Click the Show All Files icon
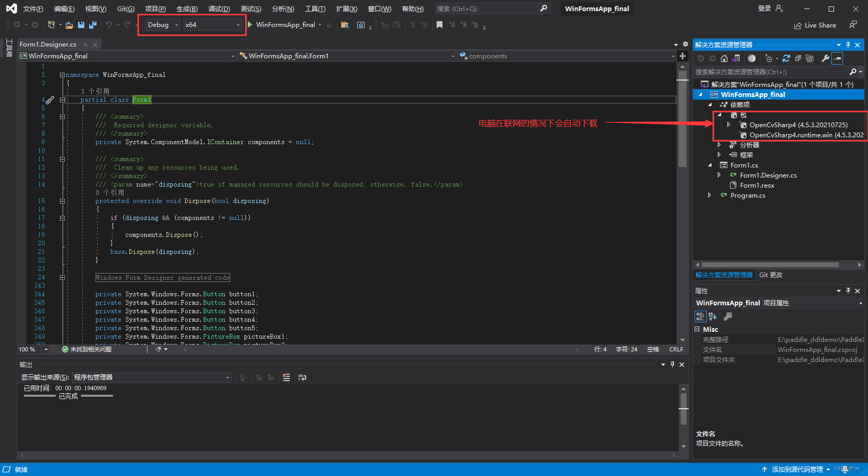868x476 pixels. coord(810,58)
